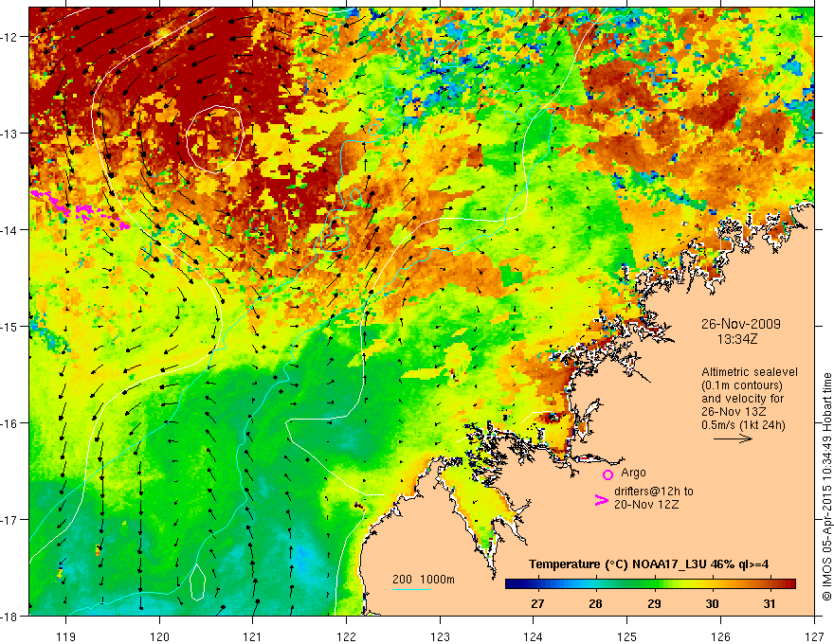Click the longitude axis label 125
The width and height of the screenshot is (834, 644).
point(626,636)
